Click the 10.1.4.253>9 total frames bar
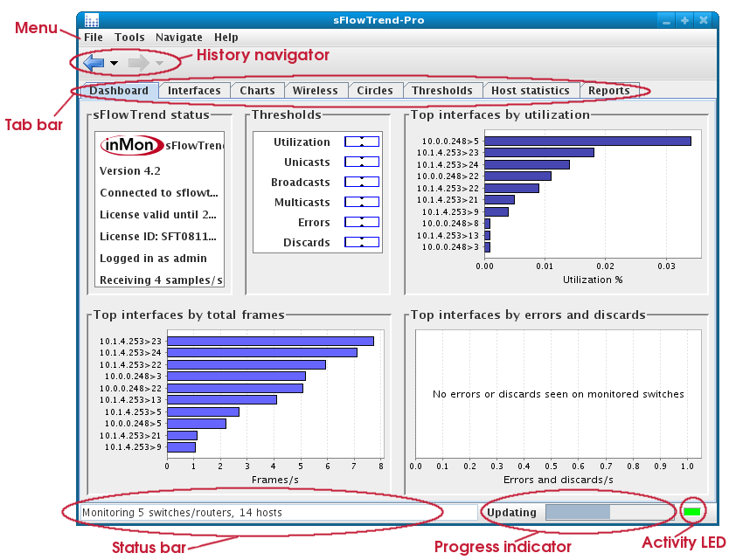This screenshot has height=560, width=736. (181, 447)
